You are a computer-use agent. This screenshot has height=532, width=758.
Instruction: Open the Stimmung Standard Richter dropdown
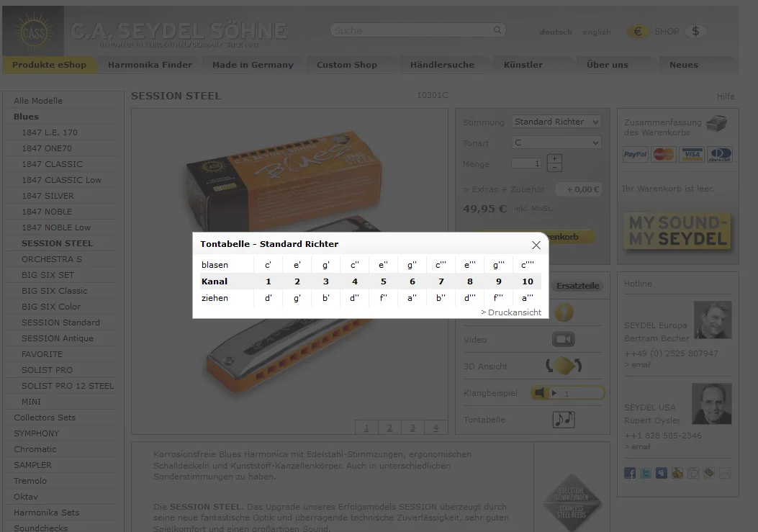click(x=556, y=122)
